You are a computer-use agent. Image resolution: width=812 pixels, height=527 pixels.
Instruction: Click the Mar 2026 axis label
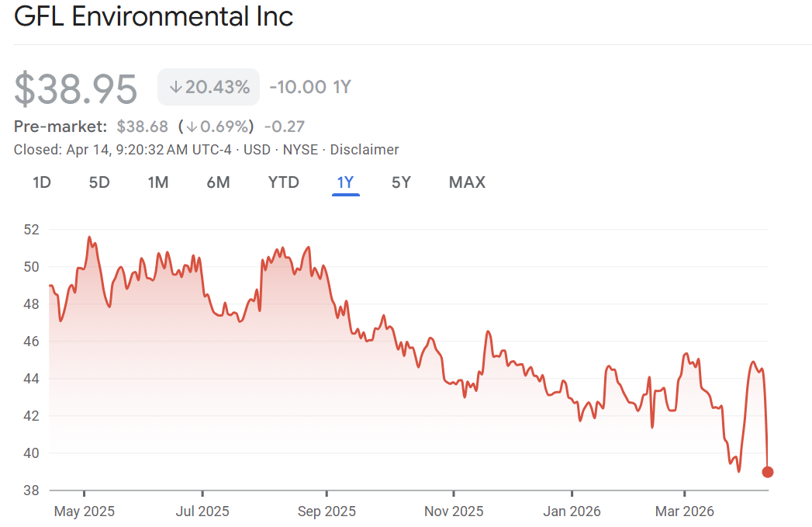(685, 511)
